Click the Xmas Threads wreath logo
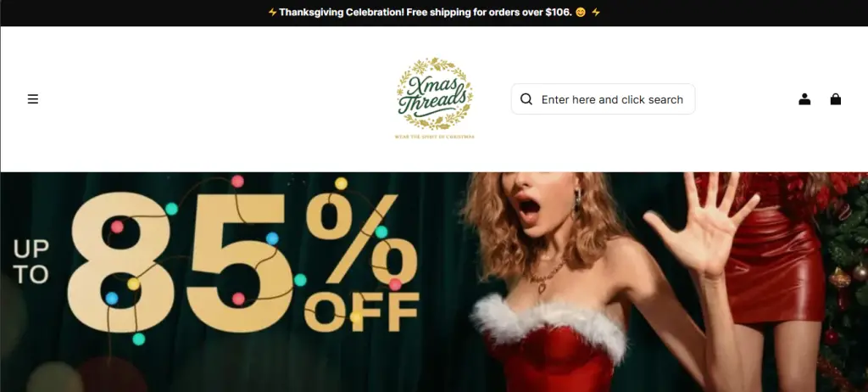This screenshot has width=868, height=392. point(435,93)
